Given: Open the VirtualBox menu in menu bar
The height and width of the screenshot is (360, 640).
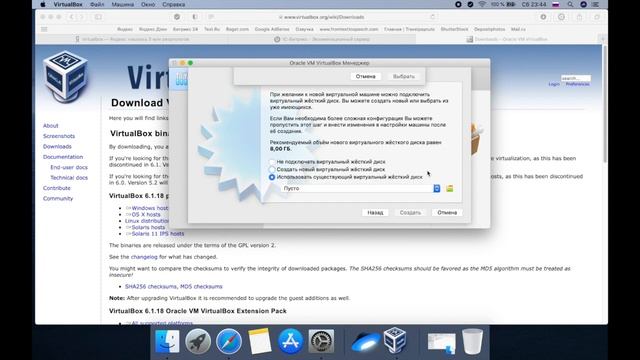Looking at the screenshot, I should [68, 4].
